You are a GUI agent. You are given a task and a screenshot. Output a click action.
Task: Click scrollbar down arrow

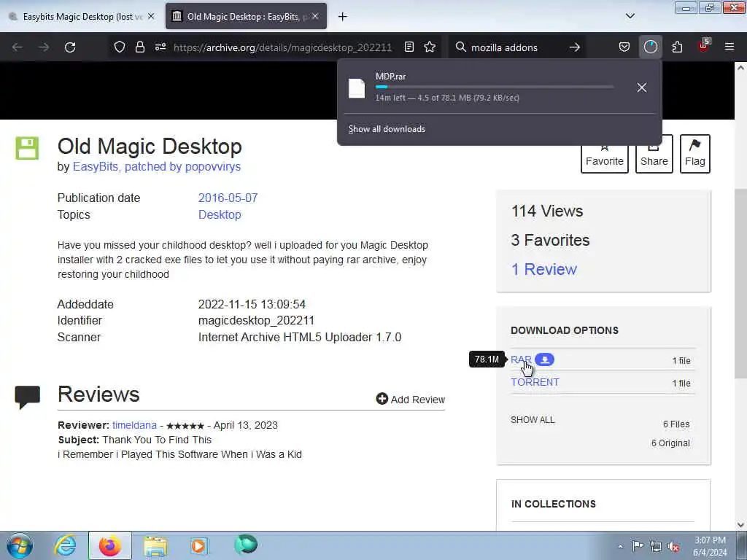tap(740, 525)
